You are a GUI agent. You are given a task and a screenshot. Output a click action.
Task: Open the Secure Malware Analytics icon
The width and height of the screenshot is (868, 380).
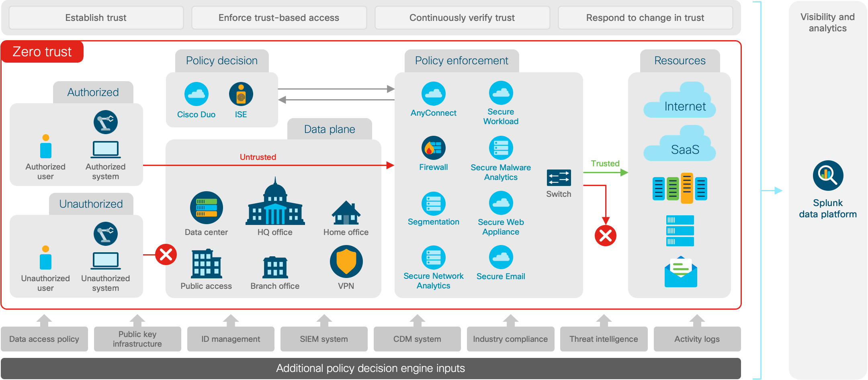click(501, 148)
